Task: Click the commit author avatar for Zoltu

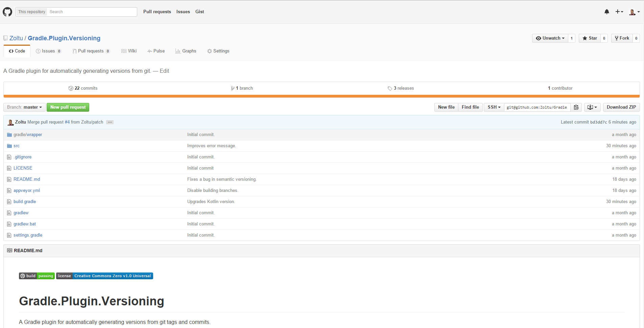Action: pyautogui.click(x=11, y=122)
